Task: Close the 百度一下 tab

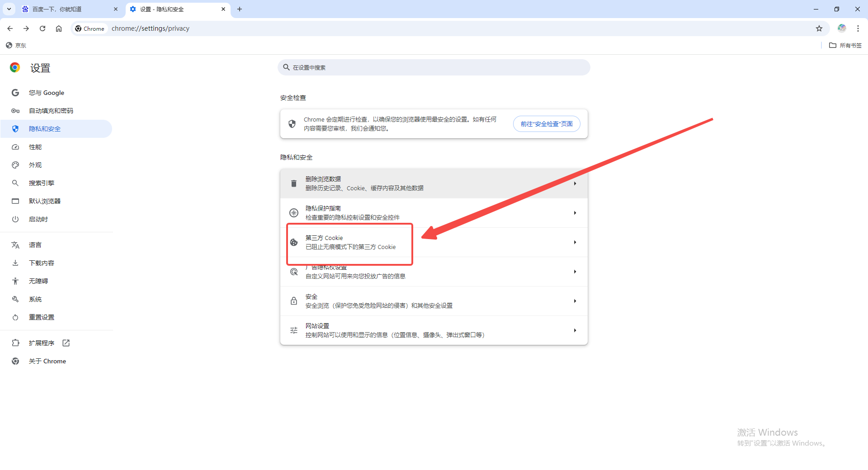Action: coord(116,9)
